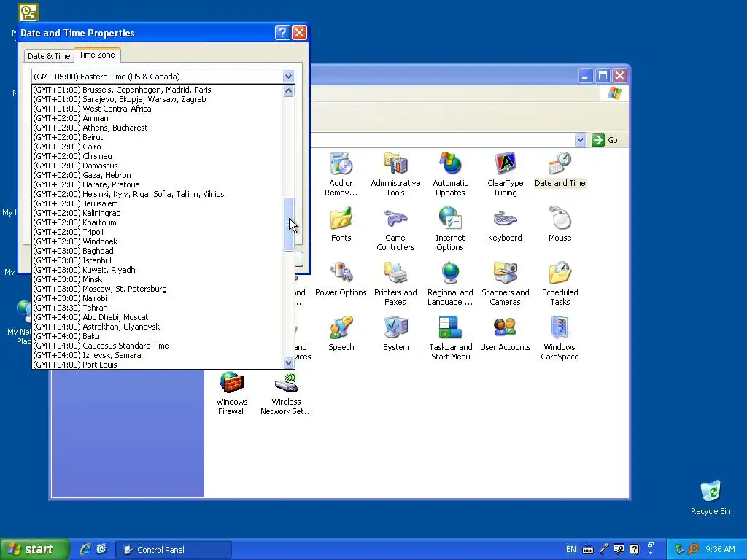The image size is (747, 560).
Task: Open Windows Firewall icon
Action: (x=231, y=393)
